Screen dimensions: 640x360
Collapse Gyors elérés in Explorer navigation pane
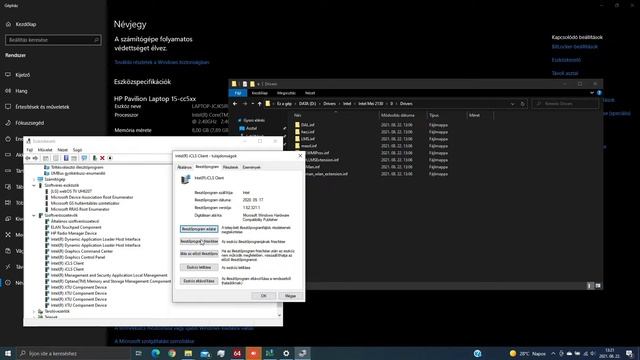[x=240, y=120]
